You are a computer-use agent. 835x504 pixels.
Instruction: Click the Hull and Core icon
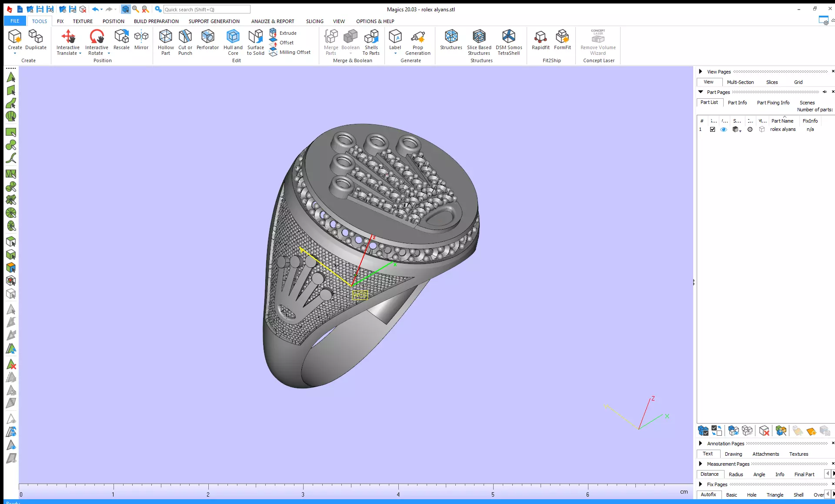point(233,42)
